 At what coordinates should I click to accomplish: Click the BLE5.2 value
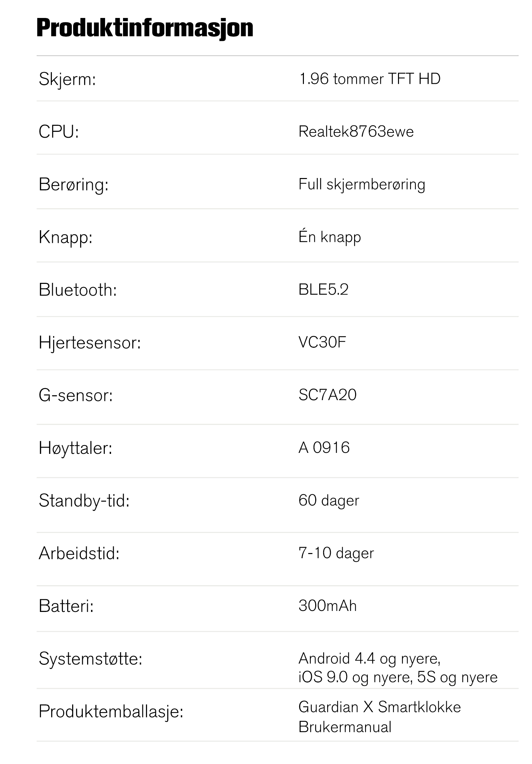(323, 289)
